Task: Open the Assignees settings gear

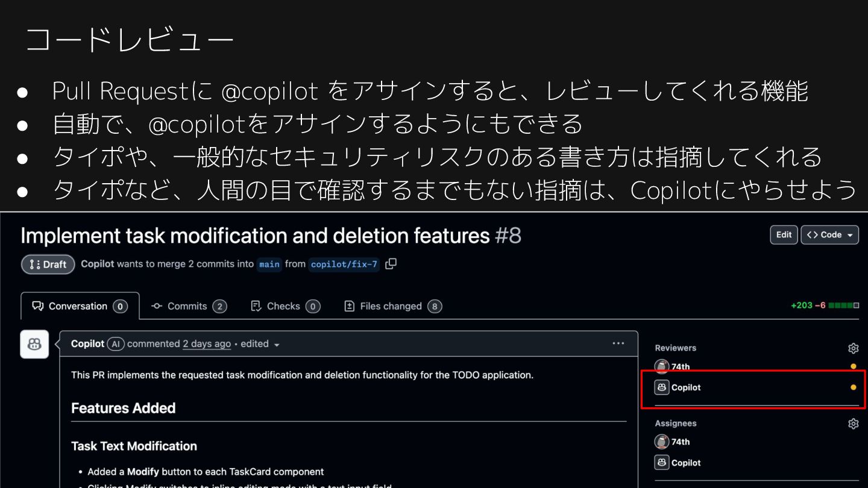Action: point(853,424)
